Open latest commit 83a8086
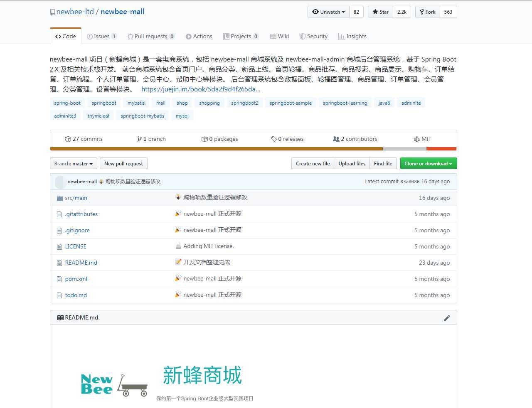This screenshot has width=532, height=408. tap(410, 182)
